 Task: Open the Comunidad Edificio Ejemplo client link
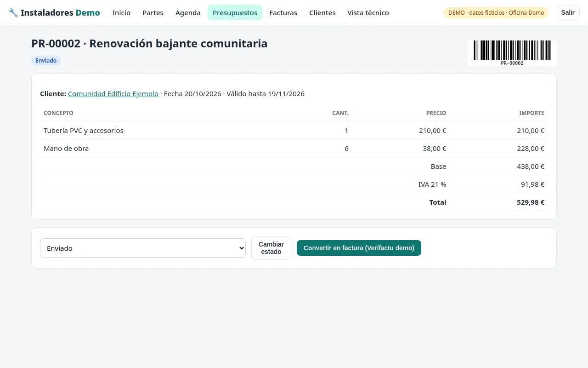click(x=113, y=94)
